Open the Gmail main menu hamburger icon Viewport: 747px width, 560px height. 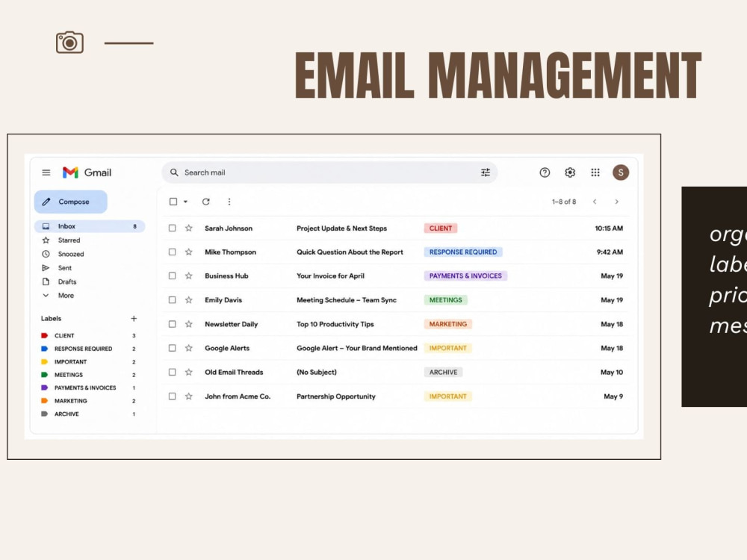(46, 172)
